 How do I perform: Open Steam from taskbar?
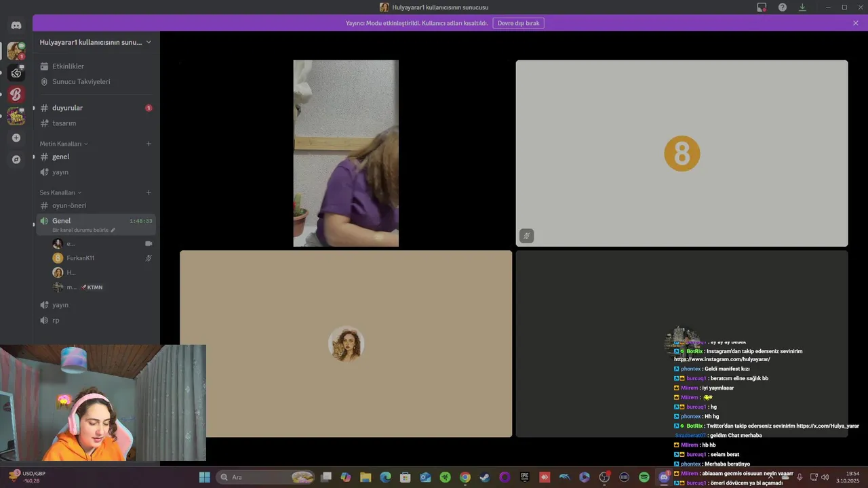(485, 477)
